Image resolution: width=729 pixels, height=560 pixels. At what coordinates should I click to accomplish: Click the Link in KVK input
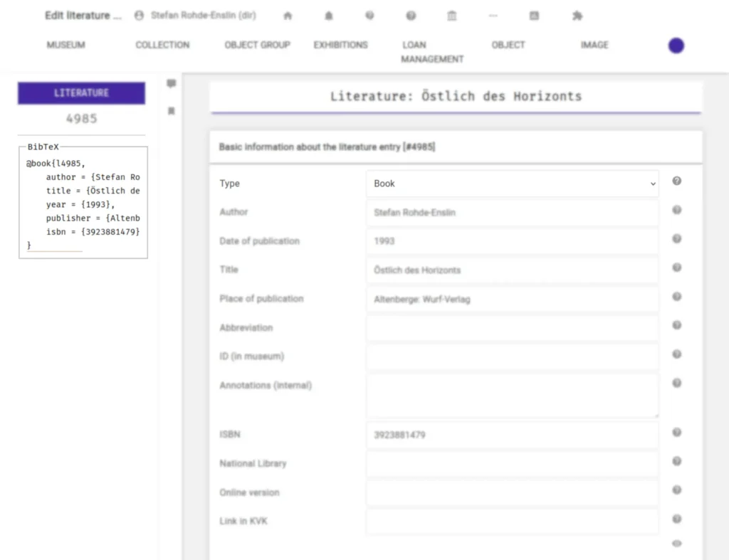(513, 522)
